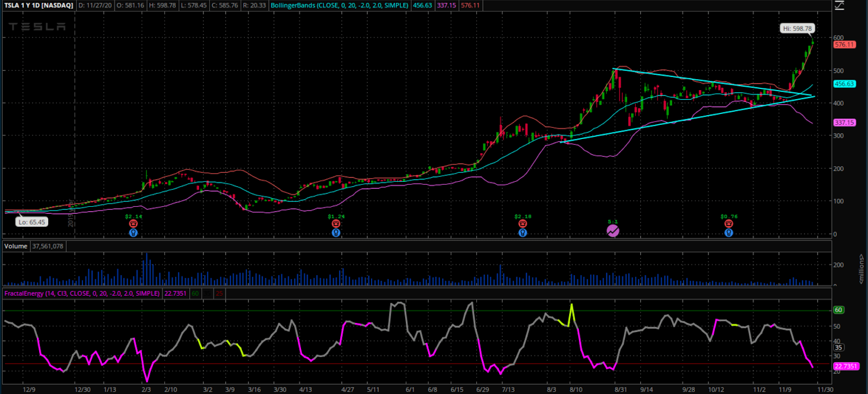Click the 3/16 date on time axis
The height and width of the screenshot is (394, 868).
[x=254, y=390]
